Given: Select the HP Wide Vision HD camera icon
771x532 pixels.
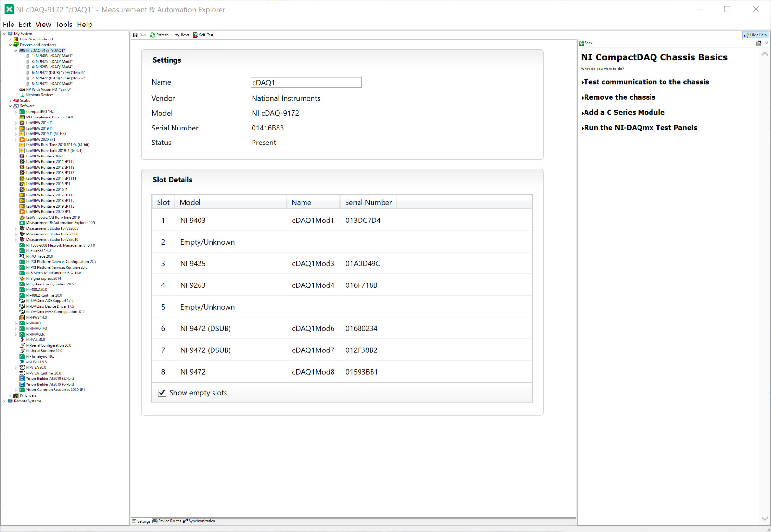Looking at the screenshot, I should 22,90.
